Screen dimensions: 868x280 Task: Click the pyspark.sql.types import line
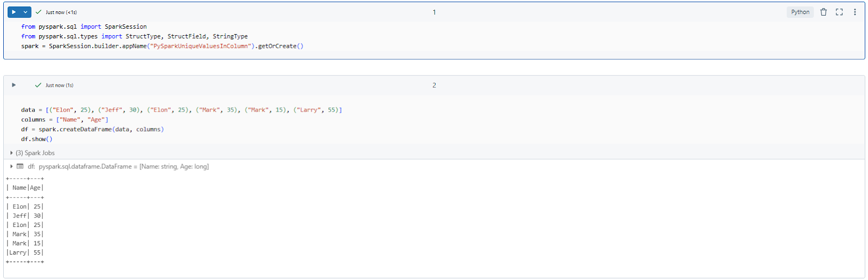[135, 36]
